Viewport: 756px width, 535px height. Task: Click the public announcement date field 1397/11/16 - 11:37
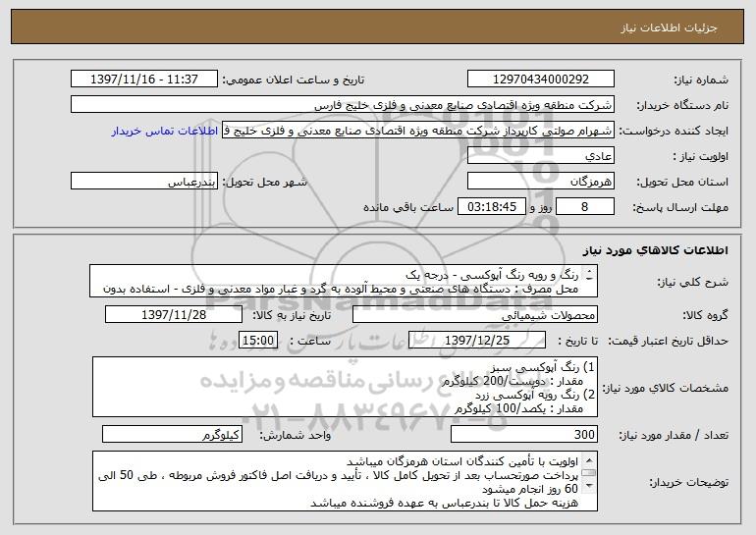tap(144, 80)
